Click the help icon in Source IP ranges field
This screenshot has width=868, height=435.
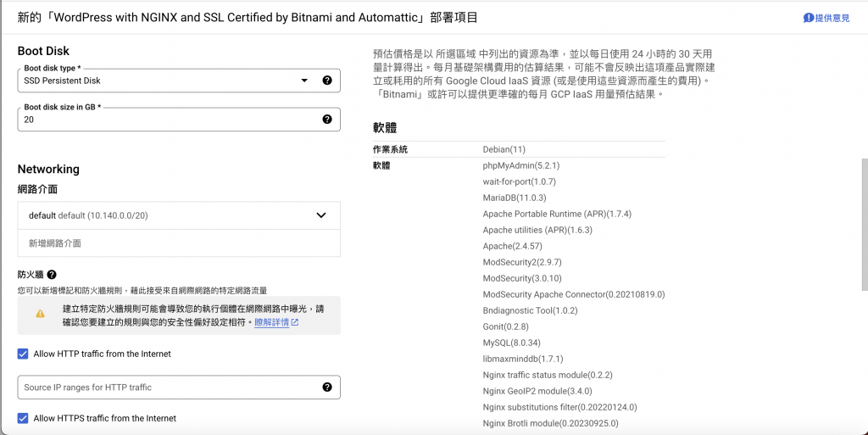(327, 387)
